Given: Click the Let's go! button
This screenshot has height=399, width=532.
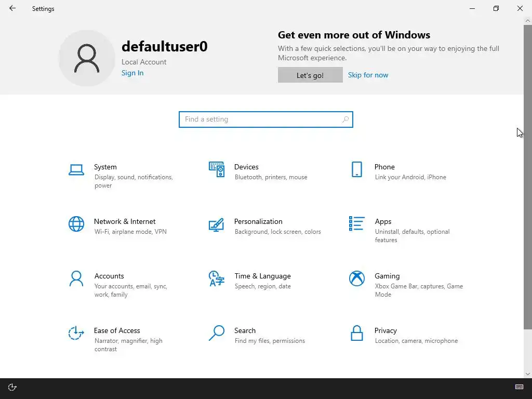Looking at the screenshot, I should pos(310,75).
